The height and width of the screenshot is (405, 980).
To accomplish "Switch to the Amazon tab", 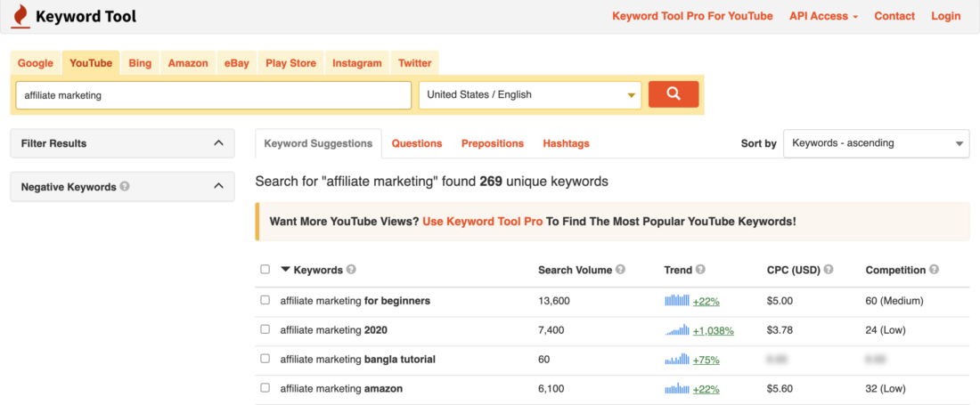I will 188,63.
